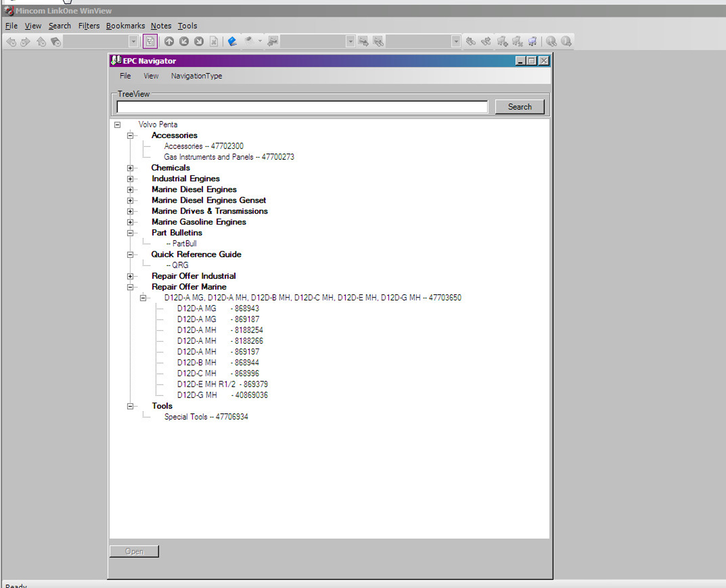Click the circled down-left arrow toolbar icon
Screen dimensions: 726x588
click(184, 42)
